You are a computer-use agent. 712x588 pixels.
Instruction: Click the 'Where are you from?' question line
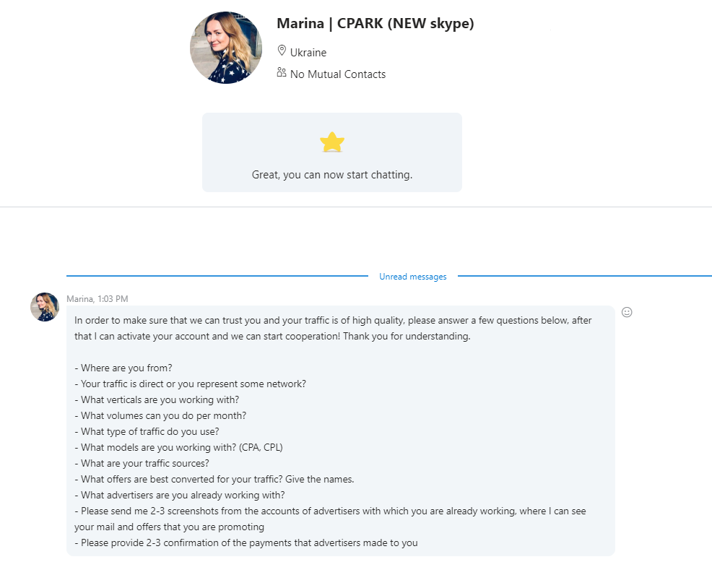(123, 368)
